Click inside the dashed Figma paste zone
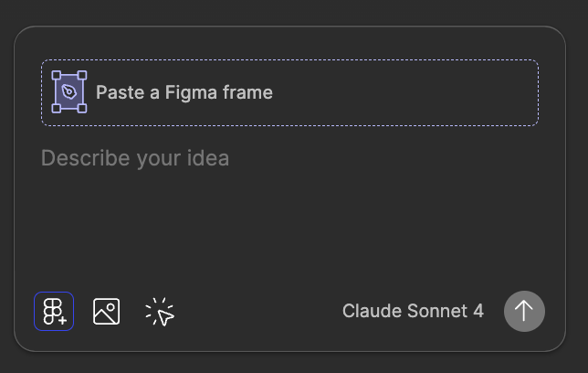 tap(289, 92)
